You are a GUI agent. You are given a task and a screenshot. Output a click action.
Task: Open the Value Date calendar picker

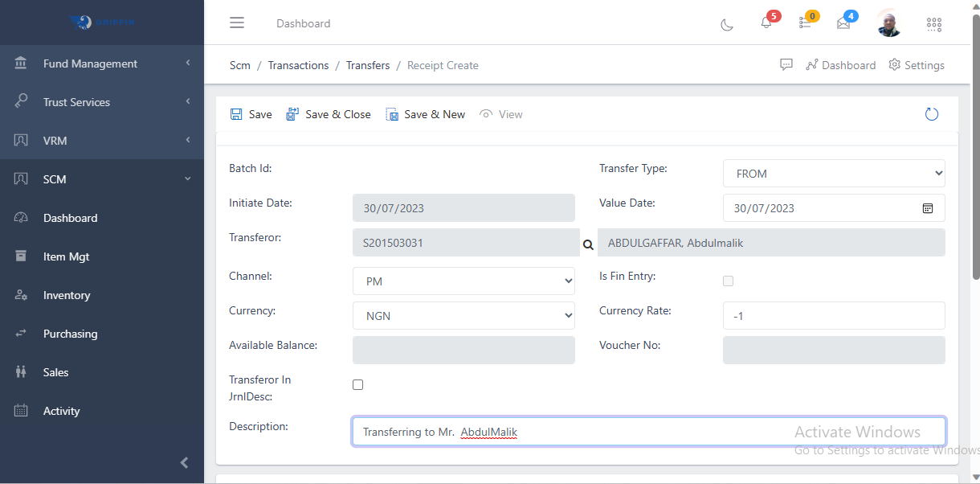(x=928, y=208)
